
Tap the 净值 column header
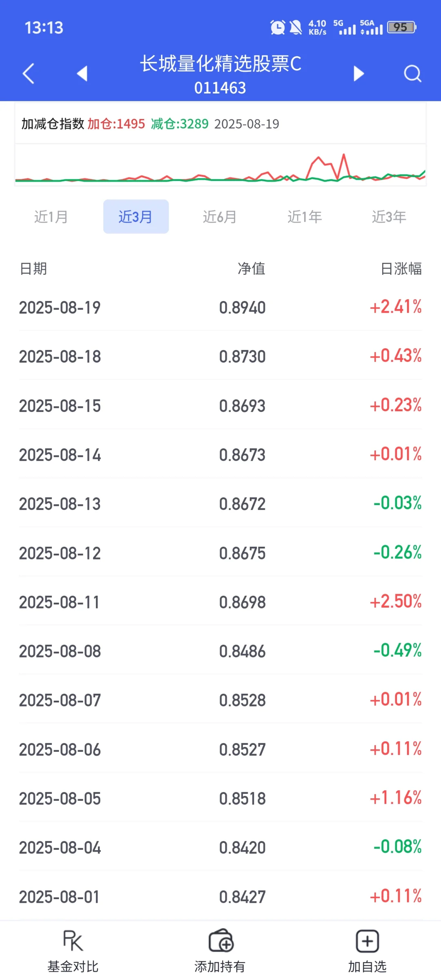coord(252,269)
